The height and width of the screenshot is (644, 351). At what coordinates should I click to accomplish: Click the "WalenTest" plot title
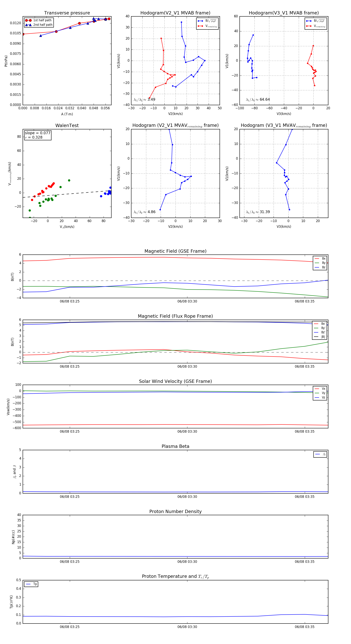point(67,125)
